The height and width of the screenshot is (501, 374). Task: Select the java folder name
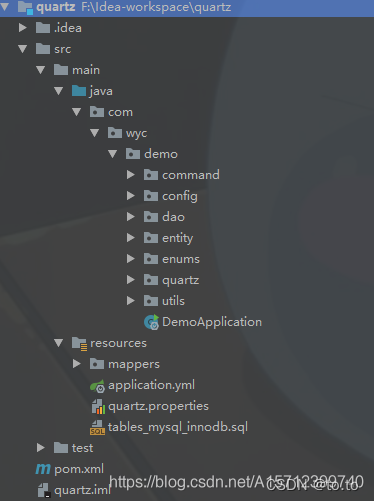(101, 91)
